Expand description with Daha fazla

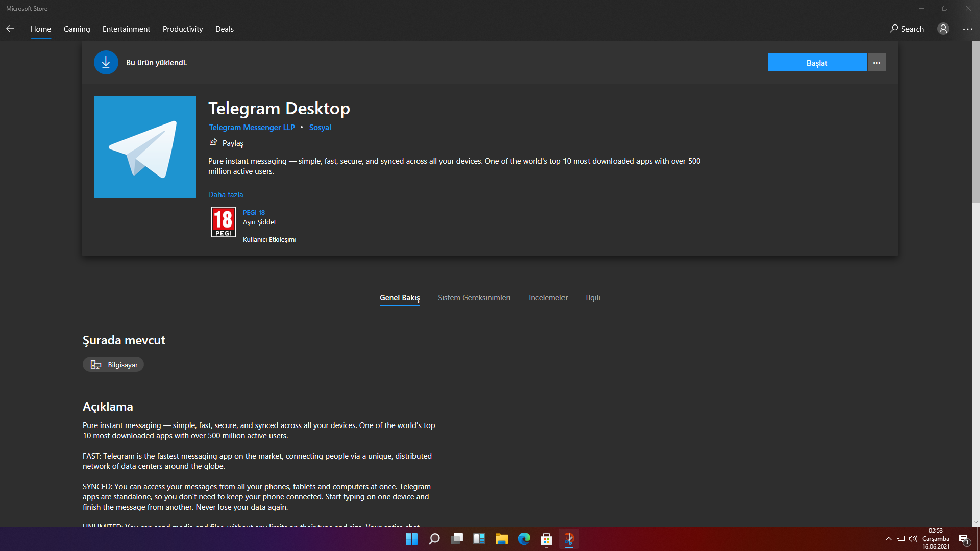pyautogui.click(x=225, y=194)
